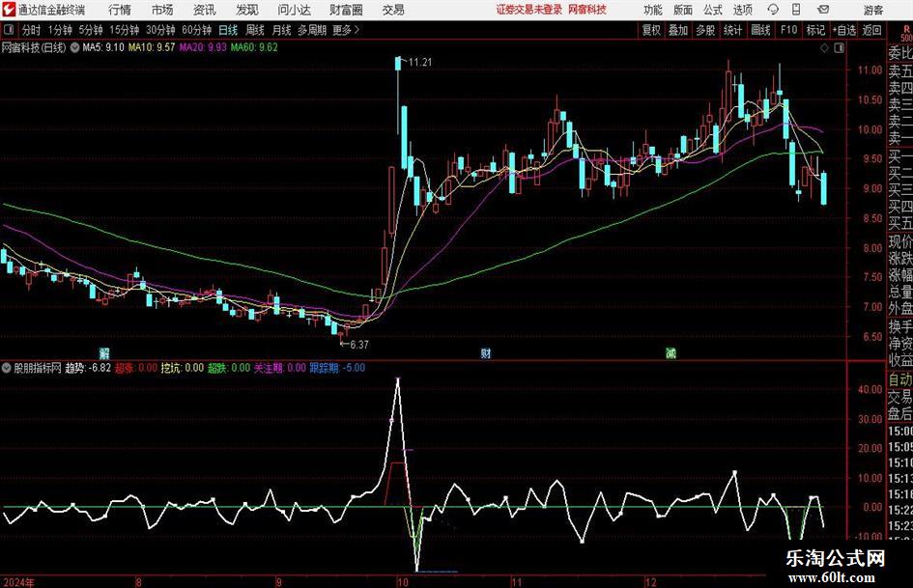Open the 版面 menu
Screen dimensions: 913x588
[683, 10]
